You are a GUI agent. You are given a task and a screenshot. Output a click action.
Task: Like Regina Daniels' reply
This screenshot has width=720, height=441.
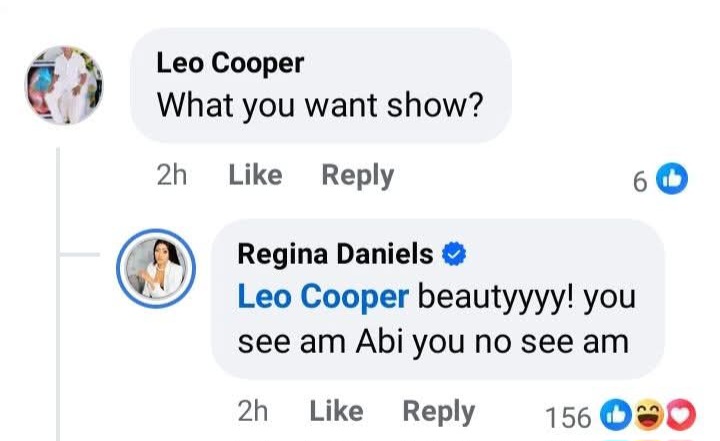point(337,411)
